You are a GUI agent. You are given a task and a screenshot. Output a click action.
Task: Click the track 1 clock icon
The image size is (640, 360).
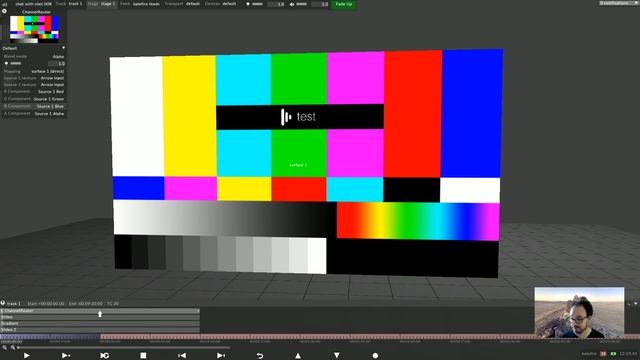3,303
